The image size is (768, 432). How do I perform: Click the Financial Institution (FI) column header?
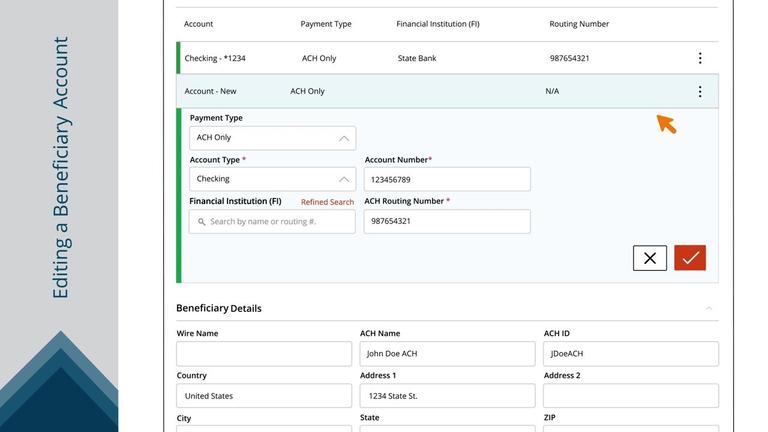tap(438, 24)
